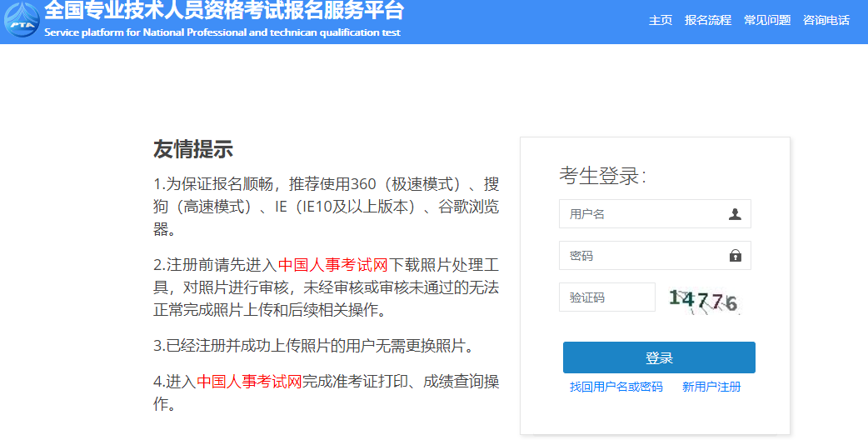868x440 pixels.
Task: Click into the 验证码 input box
Action: pyautogui.click(x=607, y=297)
